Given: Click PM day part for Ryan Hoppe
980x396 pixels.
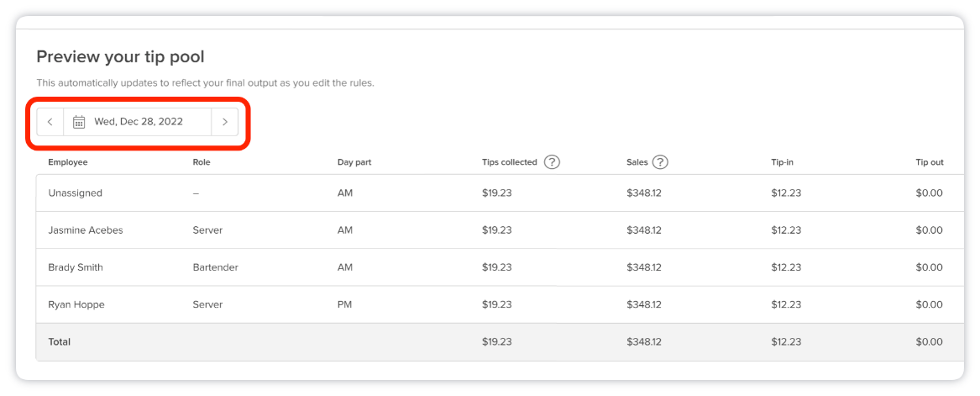Looking at the screenshot, I should pyautogui.click(x=345, y=304).
